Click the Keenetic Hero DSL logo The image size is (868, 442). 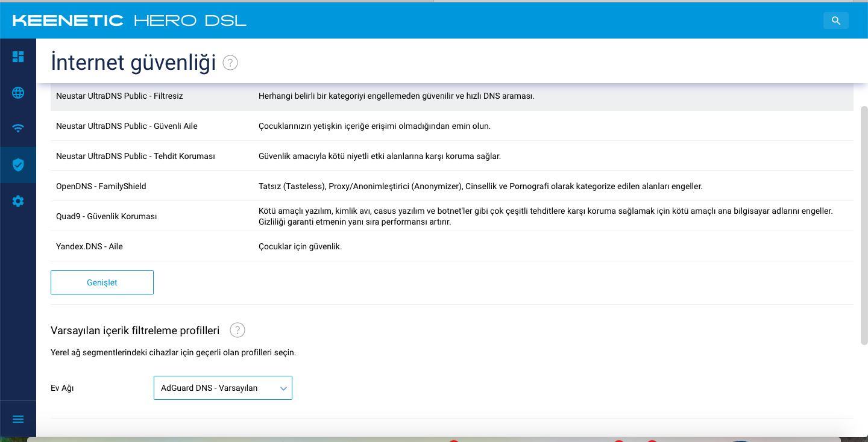tap(129, 20)
